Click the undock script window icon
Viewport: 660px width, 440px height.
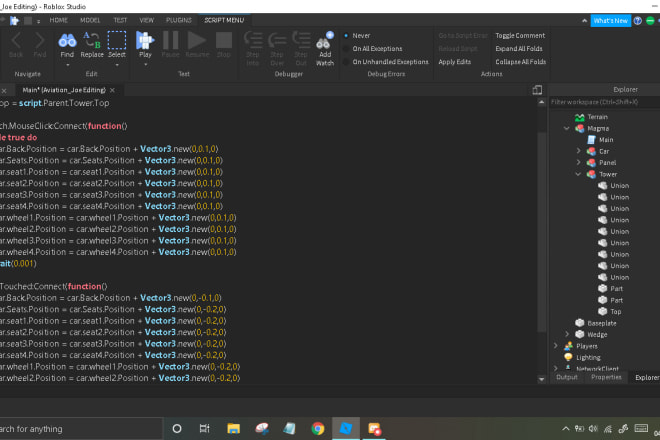[x=537, y=90]
